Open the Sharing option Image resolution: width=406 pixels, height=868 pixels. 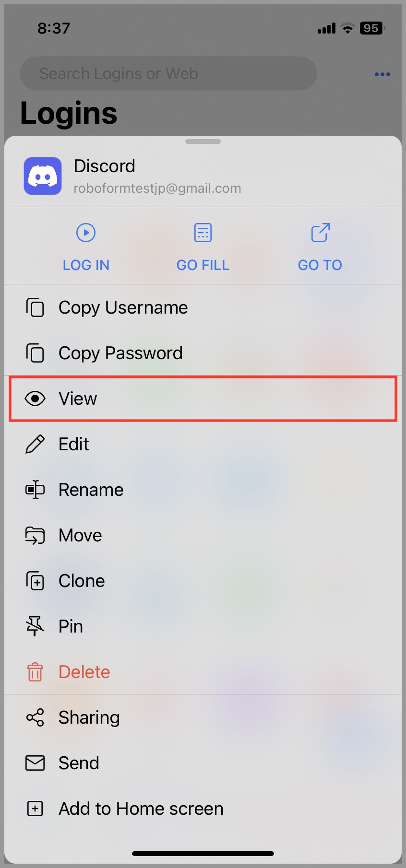tap(203, 717)
